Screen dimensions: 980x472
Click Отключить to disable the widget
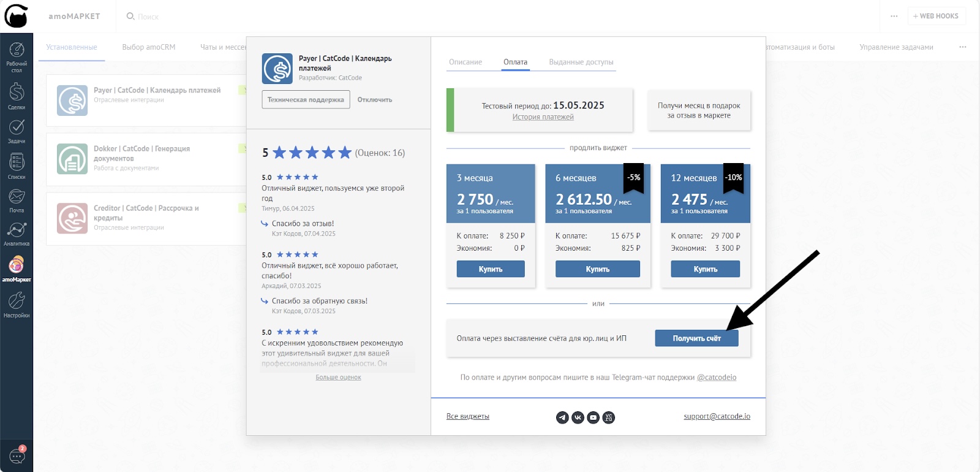(x=375, y=100)
